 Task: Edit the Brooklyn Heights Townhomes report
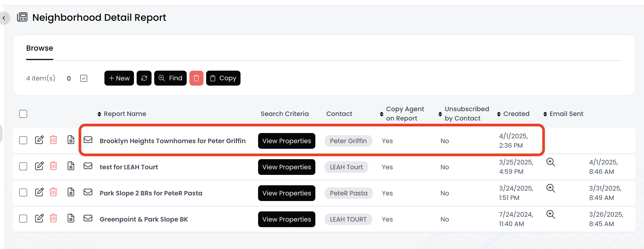(x=39, y=140)
